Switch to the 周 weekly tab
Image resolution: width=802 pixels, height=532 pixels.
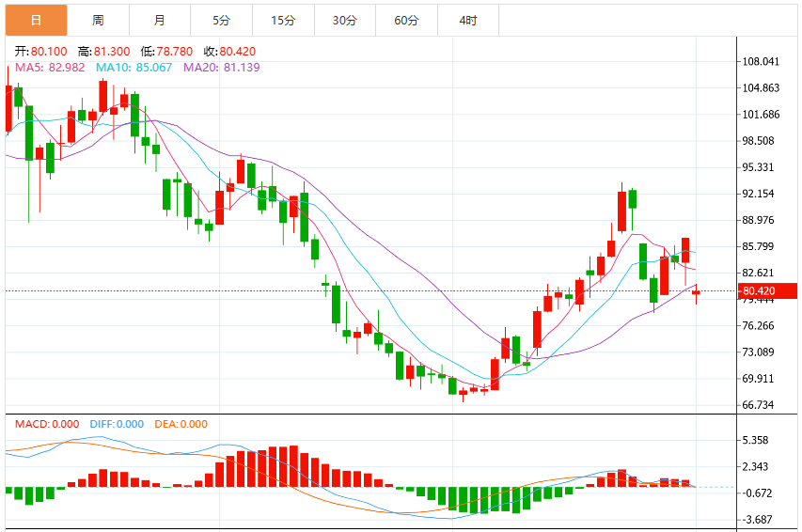pos(98,21)
